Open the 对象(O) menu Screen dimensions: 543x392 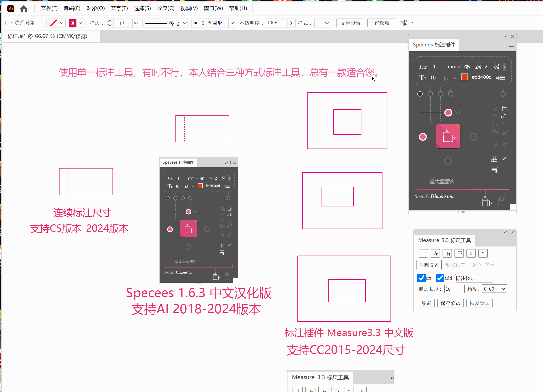(96, 8)
